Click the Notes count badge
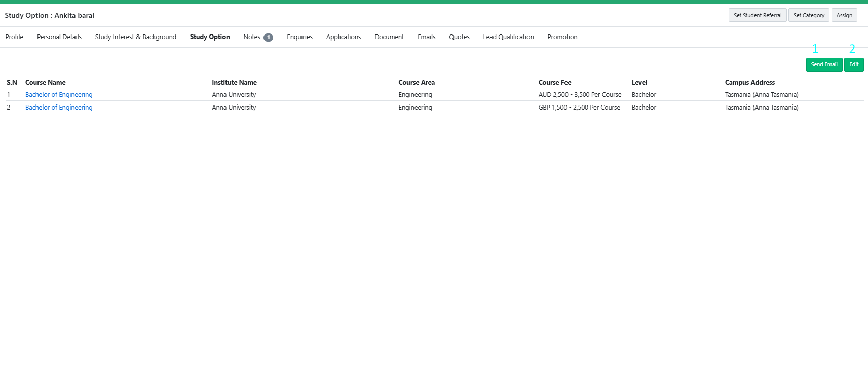This screenshot has height=387, width=868. pyautogui.click(x=268, y=38)
